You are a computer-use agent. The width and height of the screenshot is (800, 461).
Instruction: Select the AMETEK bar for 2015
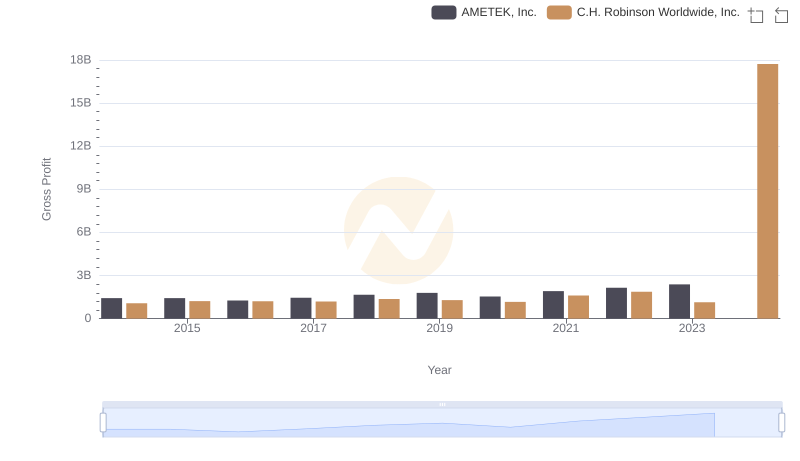click(174, 308)
